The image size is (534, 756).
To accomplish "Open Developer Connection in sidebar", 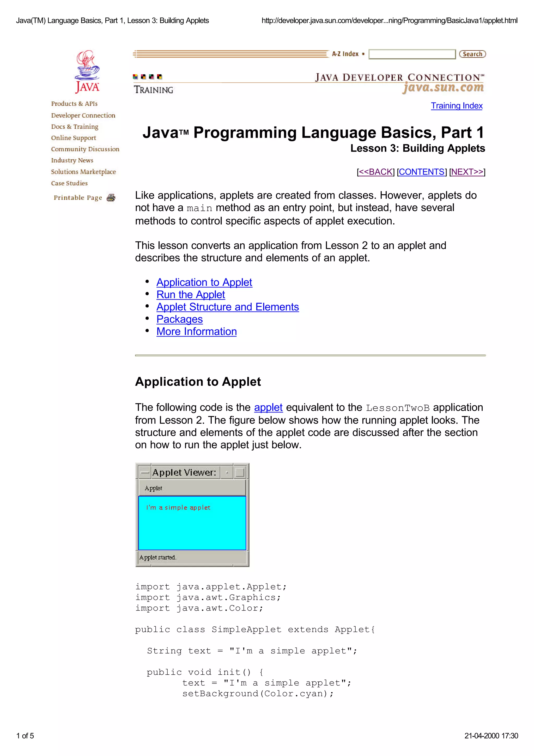I will [x=83, y=115].
